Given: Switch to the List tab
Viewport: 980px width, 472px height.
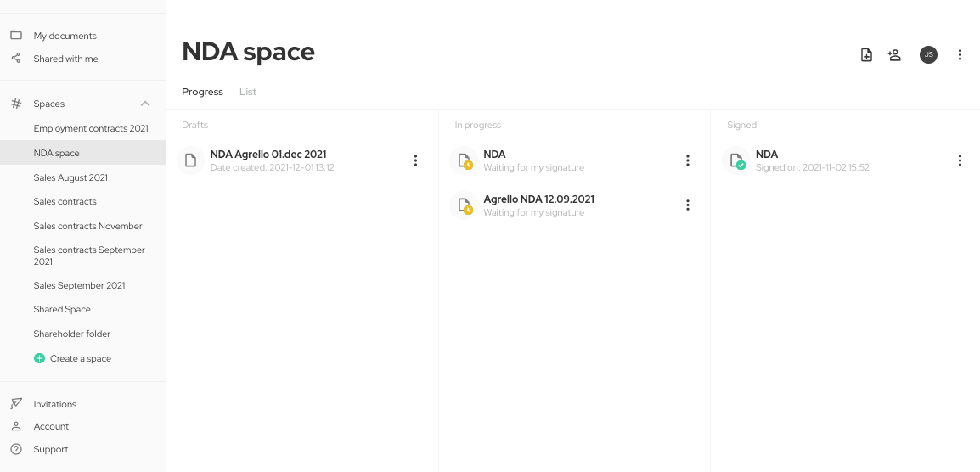Looking at the screenshot, I should 248,92.
